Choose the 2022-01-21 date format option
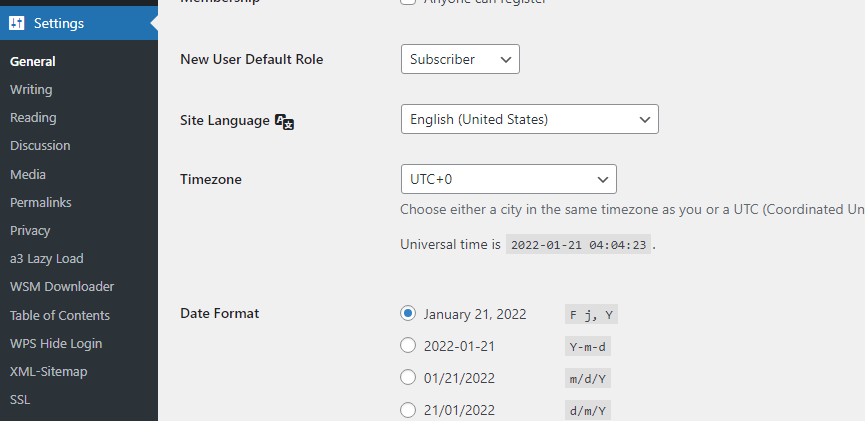 408,346
